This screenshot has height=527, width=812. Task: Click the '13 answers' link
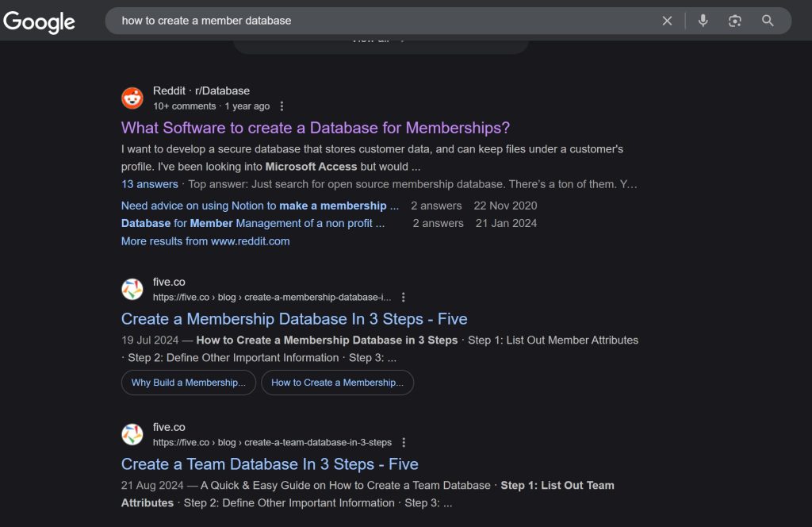[149, 184]
